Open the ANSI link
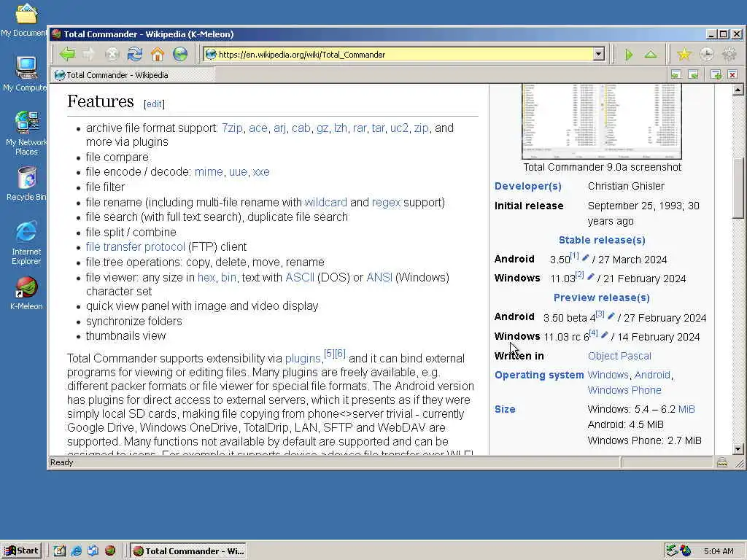 [x=379, y=277]
